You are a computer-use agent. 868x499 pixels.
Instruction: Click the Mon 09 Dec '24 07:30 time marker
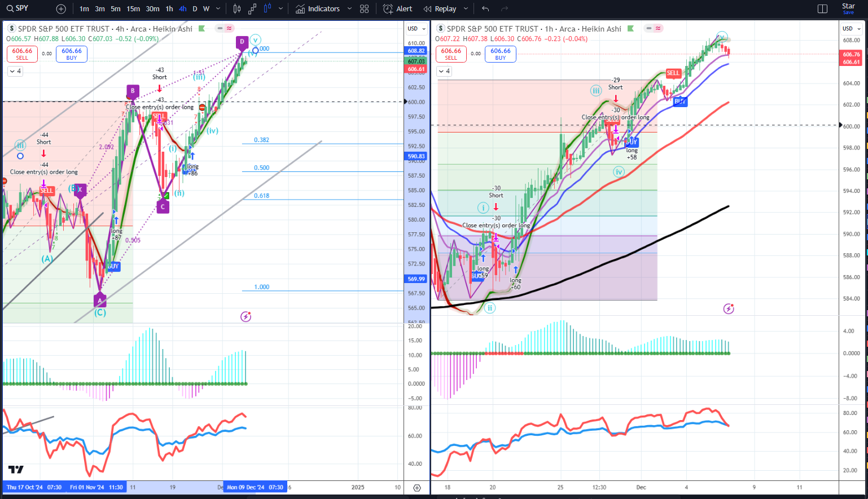255,487
